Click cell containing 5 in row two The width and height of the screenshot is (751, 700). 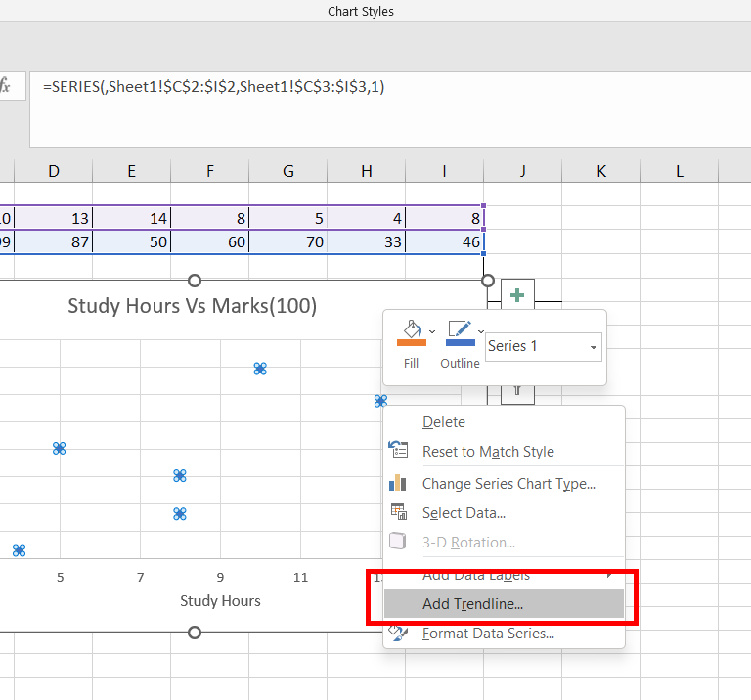287,218
